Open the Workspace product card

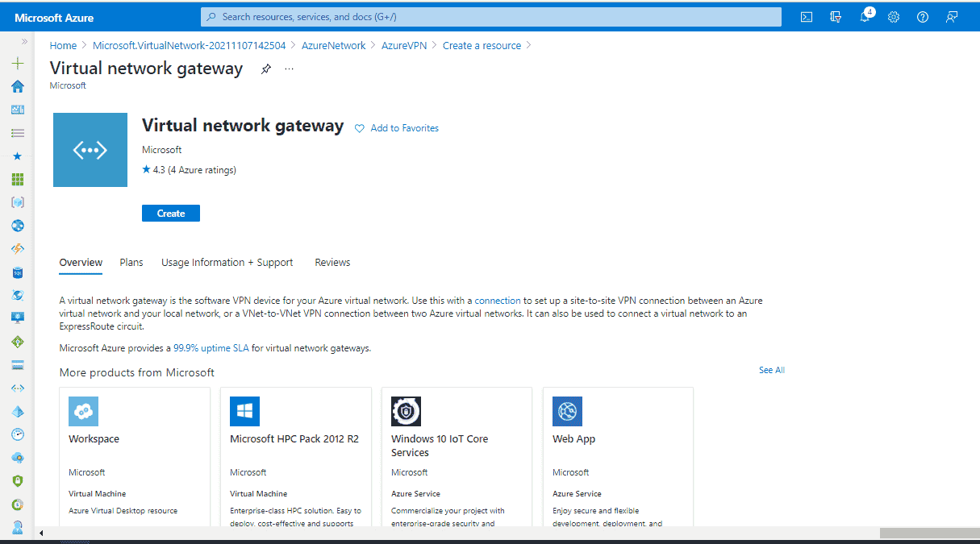(x=135, y=457)
